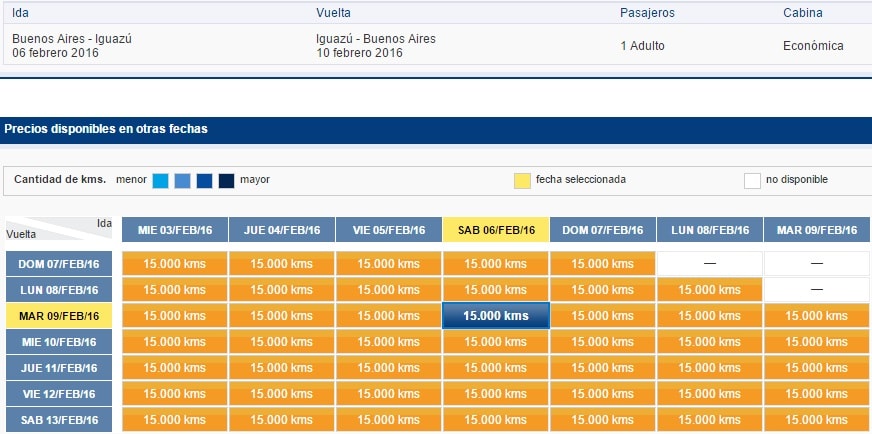The width and height of the screenshot is (872, 434).
Task: Click the 'Cabina' column heading
Action: pyautogui.click(x=802, y=13)
